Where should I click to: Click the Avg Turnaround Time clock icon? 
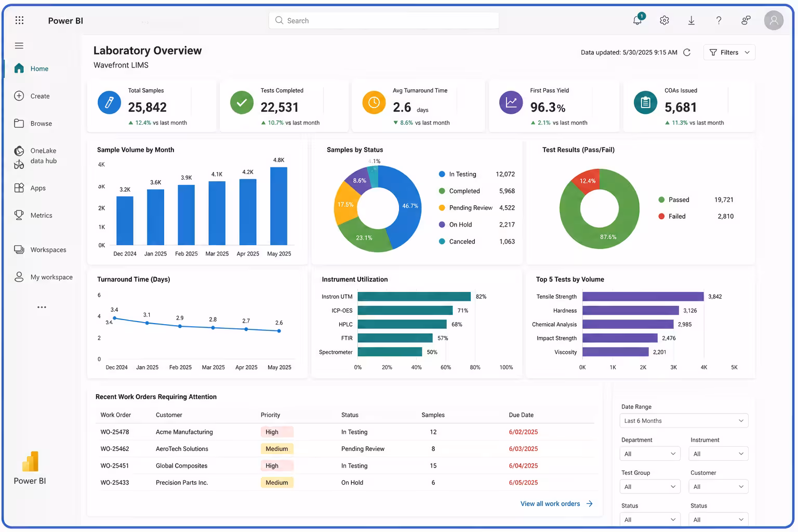(374, 102)
